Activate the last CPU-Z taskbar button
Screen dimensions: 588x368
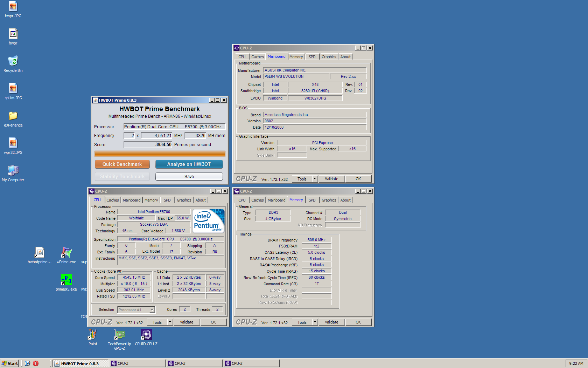pyautogui.click(x=252, y=363)
